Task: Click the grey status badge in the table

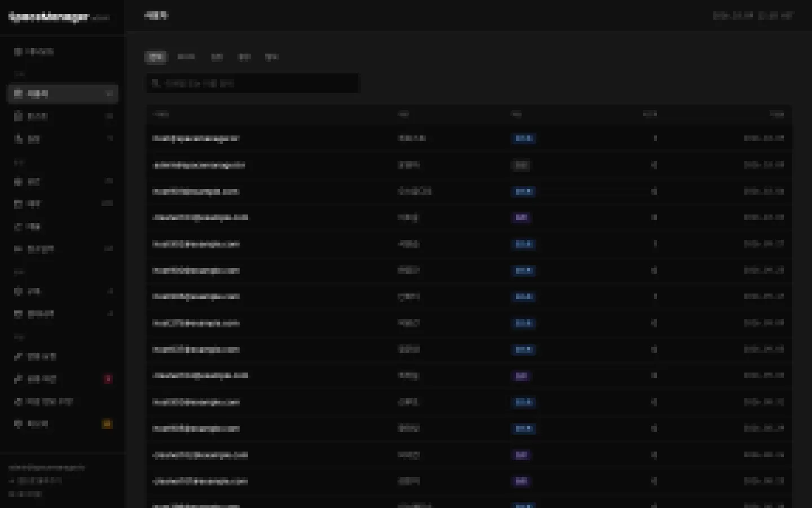Action: coord(520,165)
